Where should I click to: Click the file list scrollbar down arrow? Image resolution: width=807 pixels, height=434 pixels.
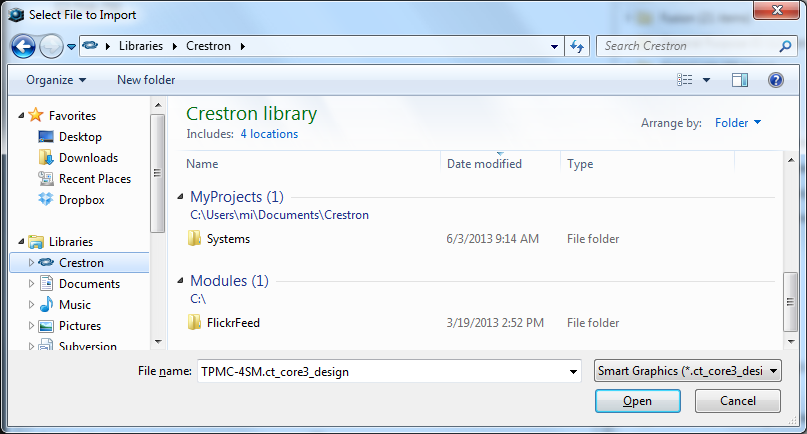(x=791, y=341)
